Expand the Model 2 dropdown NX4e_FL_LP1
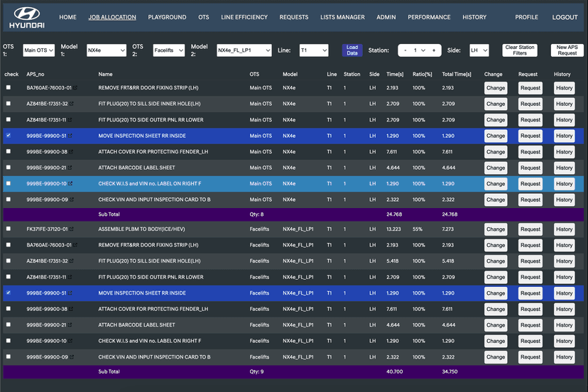This screenshot has width=588, height=392. [244, 50]
